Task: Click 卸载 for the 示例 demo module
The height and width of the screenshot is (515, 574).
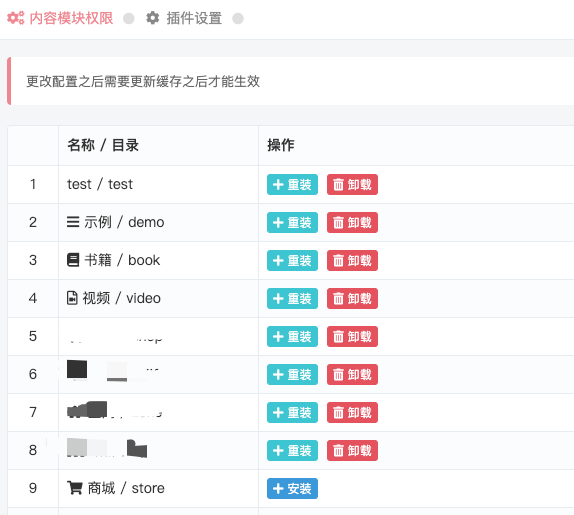Action: [352, 223]
